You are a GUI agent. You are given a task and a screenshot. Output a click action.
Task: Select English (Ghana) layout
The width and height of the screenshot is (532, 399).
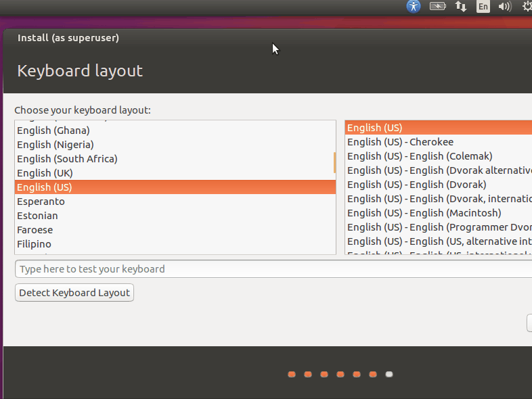point(175,131)
